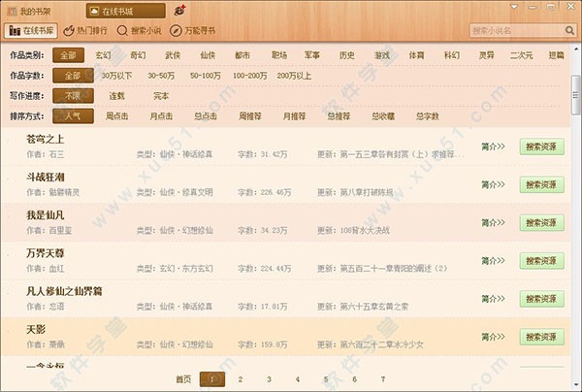Select 不限 writing progress
Image resolution: width=582 pixels, height=392 pixels.
[73, 96]
